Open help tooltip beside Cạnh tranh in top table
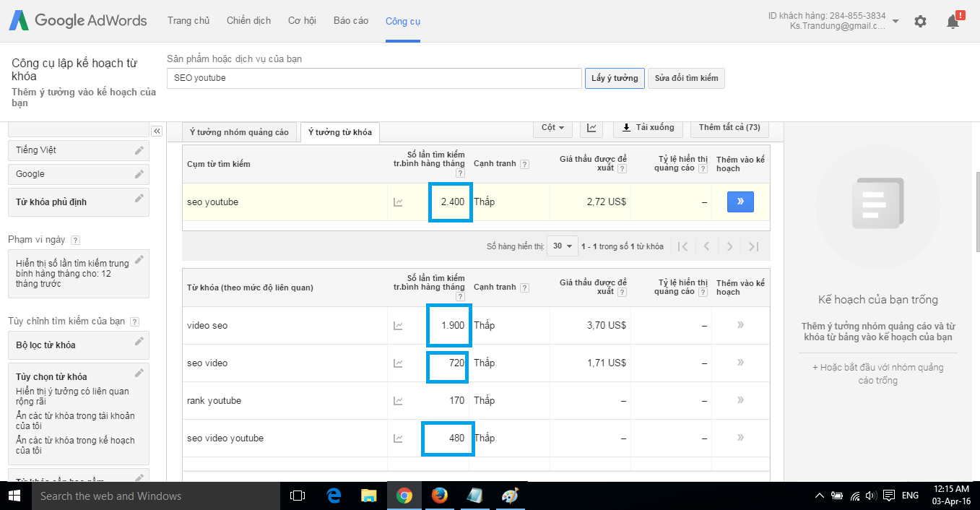 [525, 164]
